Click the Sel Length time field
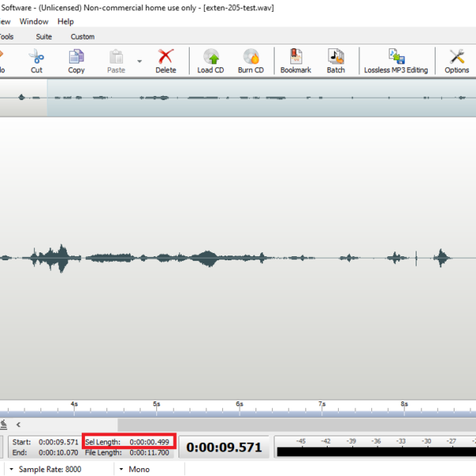This screenshot has width=476, height=476. [150, 442]
